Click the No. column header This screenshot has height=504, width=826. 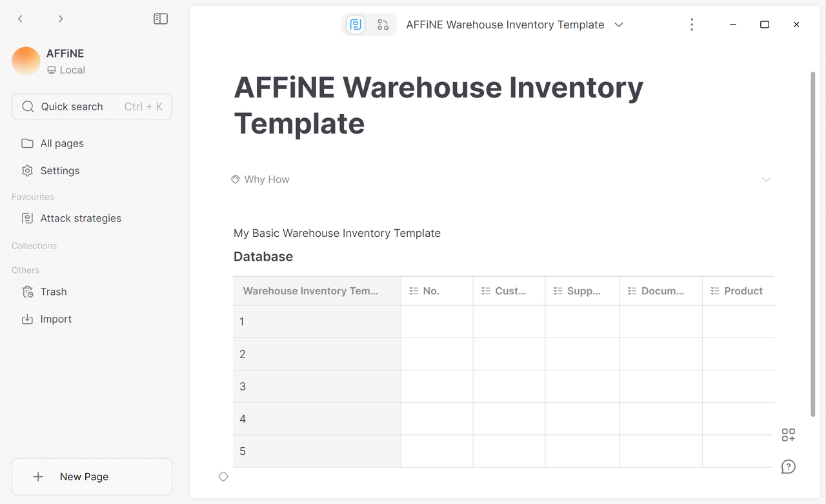[x=437, y=291]
